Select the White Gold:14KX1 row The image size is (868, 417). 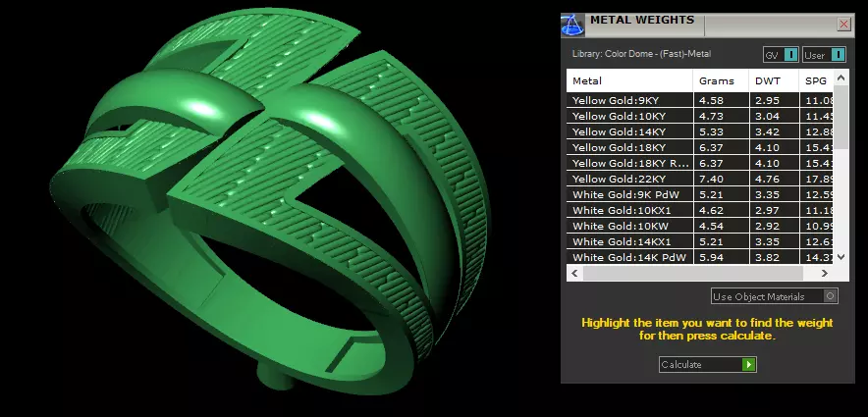[700, 241]
